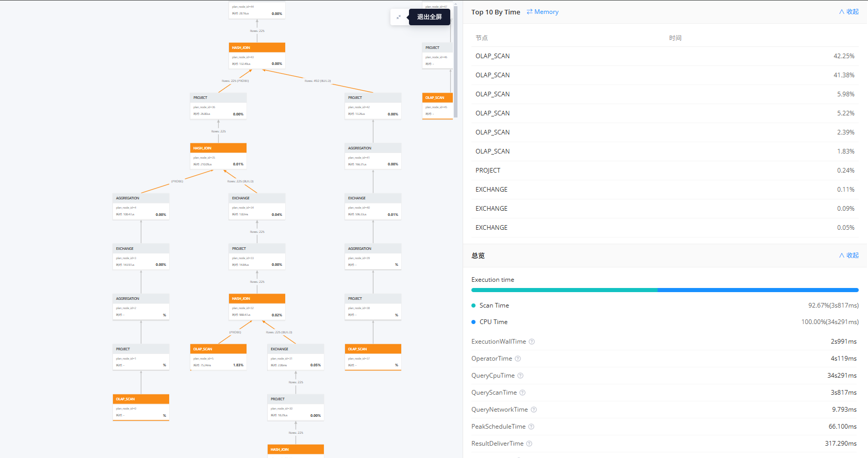Collapse the Top 10 By Time panel
The image size is (868, 458).
848,12
